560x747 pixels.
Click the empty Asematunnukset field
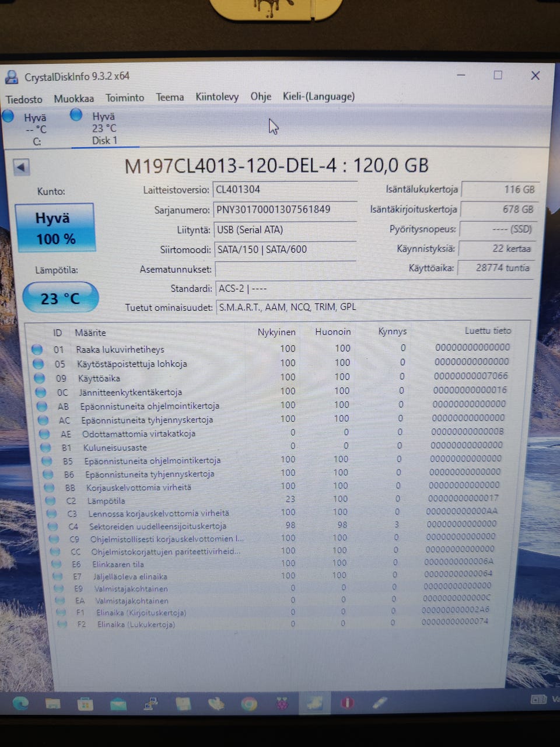tap(285, 269)
